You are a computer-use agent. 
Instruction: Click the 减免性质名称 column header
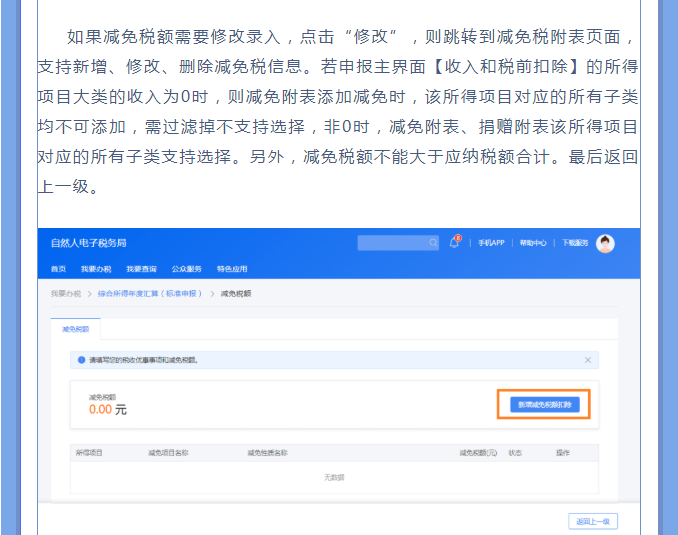click(x=267, y=453)
